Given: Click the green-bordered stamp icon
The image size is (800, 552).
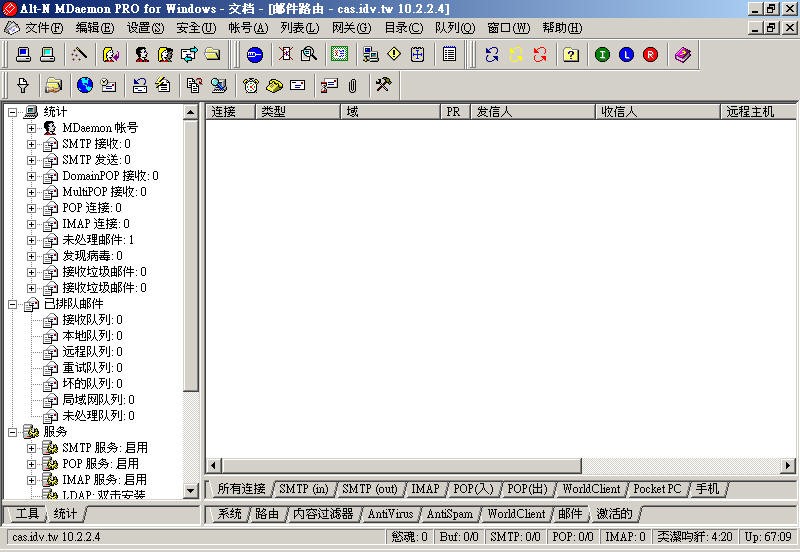Looking at the screenshot, I should pyautogui.click(x=339, y=54).
